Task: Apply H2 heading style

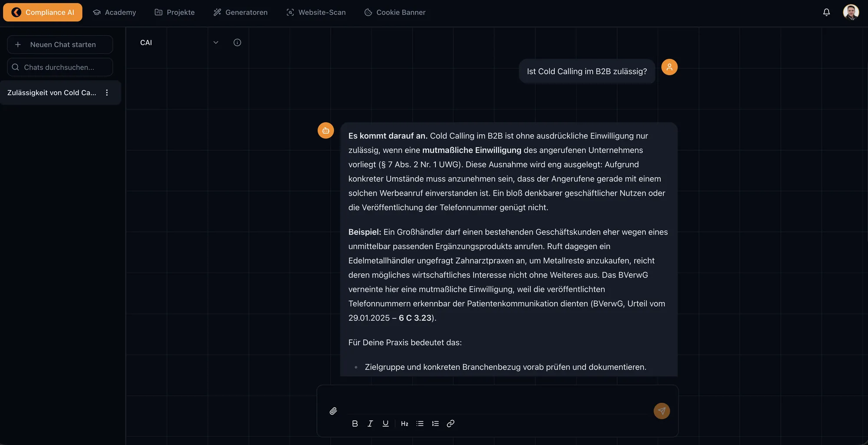Action: tap(404, 423)
